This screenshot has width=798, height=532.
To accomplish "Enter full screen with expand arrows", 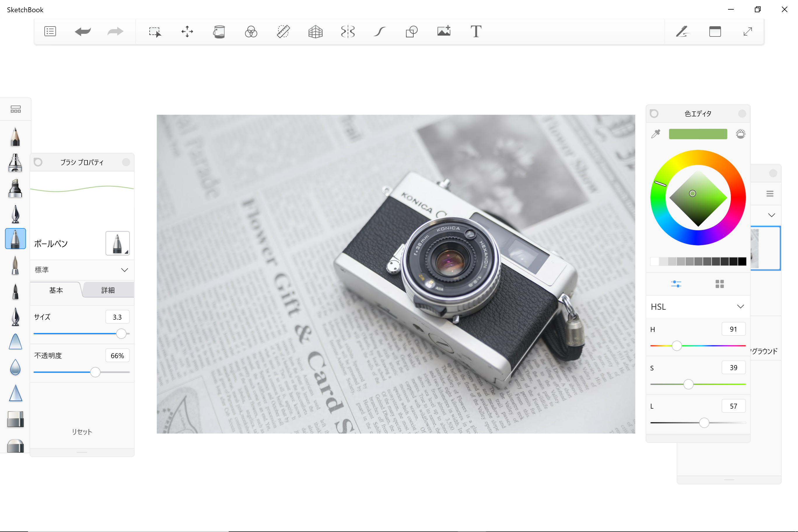I will pos(748,32).
